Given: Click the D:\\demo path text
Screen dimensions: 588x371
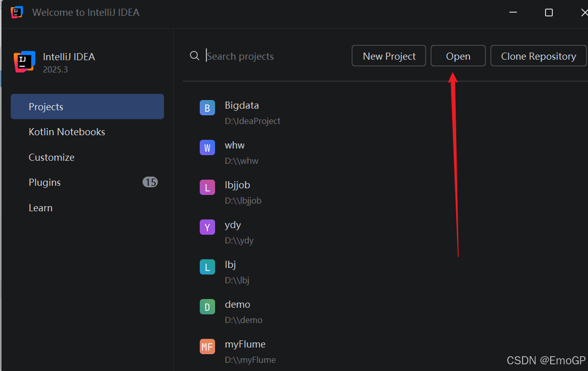Looking at the screenshot, I should click(x=243, y=320).
